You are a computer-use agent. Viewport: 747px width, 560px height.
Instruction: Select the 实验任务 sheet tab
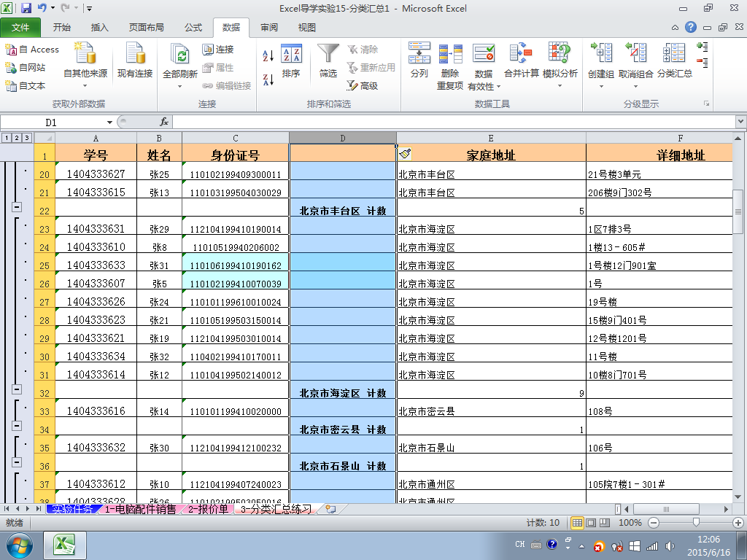click(73, 509)
